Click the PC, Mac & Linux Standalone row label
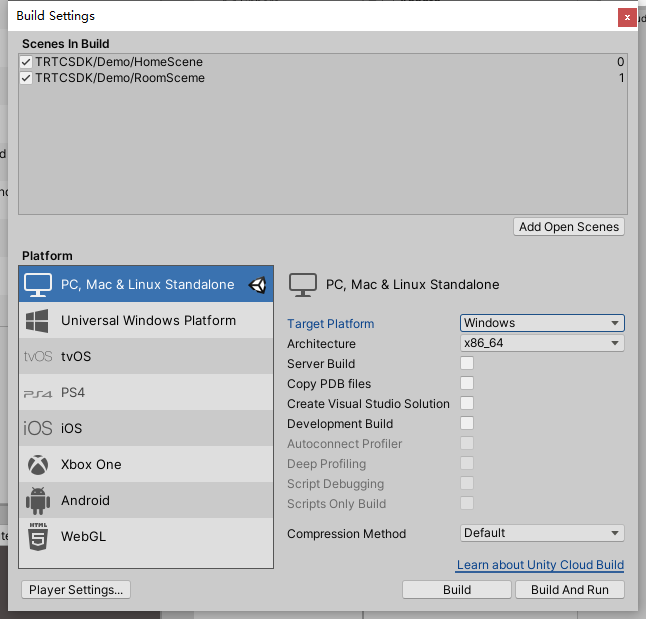The height and width of the screenshot is (619, 646). coord(147,285)
